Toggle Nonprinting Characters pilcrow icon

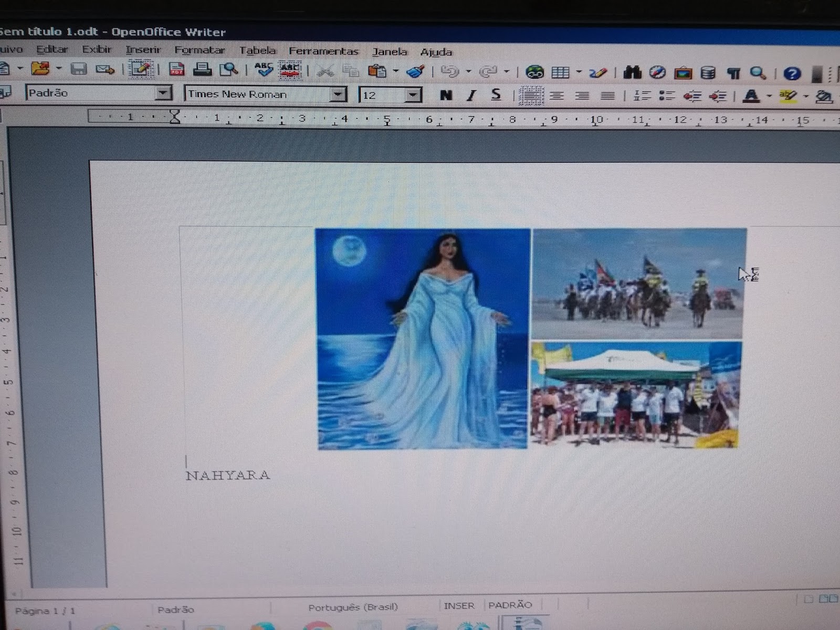click(733, 73)
